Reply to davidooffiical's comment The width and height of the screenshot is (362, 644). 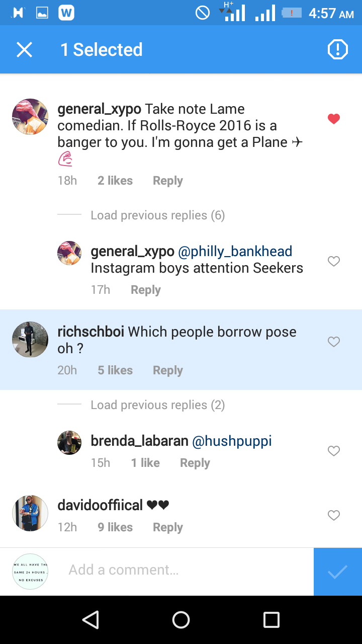pyautogui.click(x=167, y=527)
